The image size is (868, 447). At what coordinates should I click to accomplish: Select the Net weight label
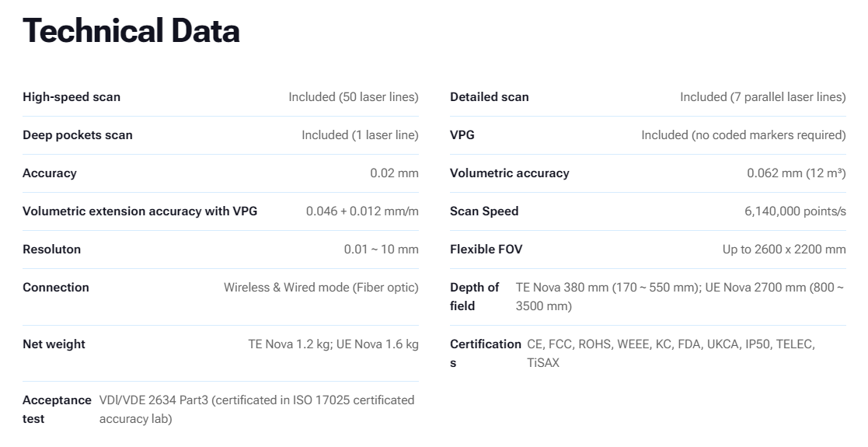[x=54, y=344]
